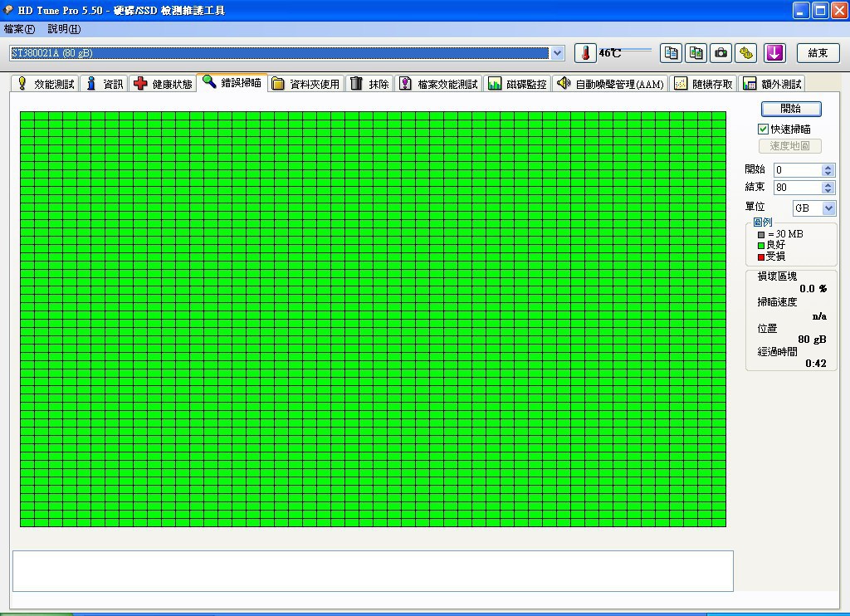Click the magnifier icon on 錯誤掃瞄 tab

point(208,82)
